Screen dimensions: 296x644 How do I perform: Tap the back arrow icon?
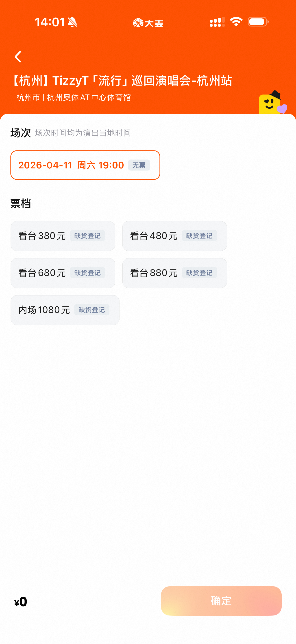pos(18,57)
